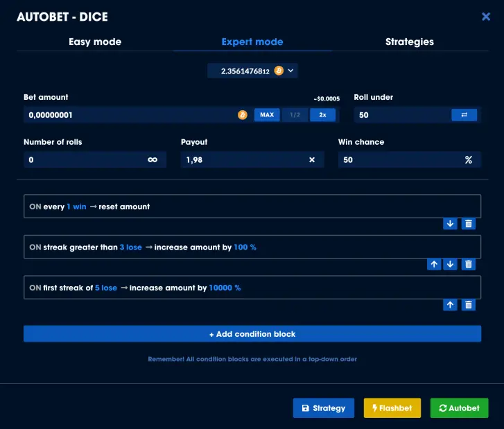
Task: Click the multiplier x symbol in Payout
Action: pyautogui.click(x=312, y=159)
